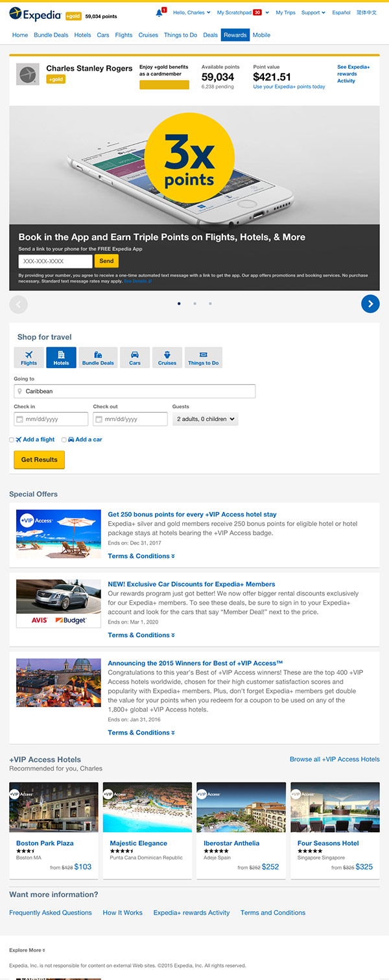Enable the Add a car checkbox
This screenshot has width=389, height=980.
(x=64, y=440)
